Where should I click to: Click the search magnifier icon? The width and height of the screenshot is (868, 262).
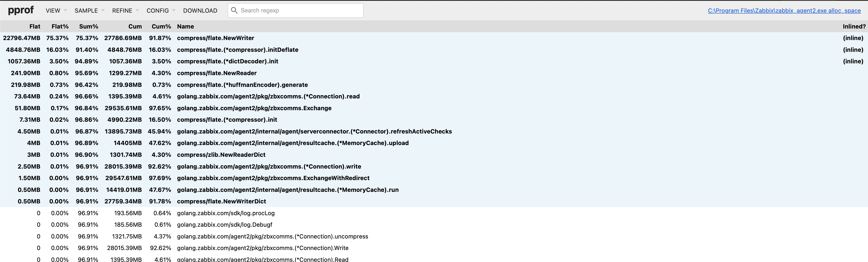(234, 10)
